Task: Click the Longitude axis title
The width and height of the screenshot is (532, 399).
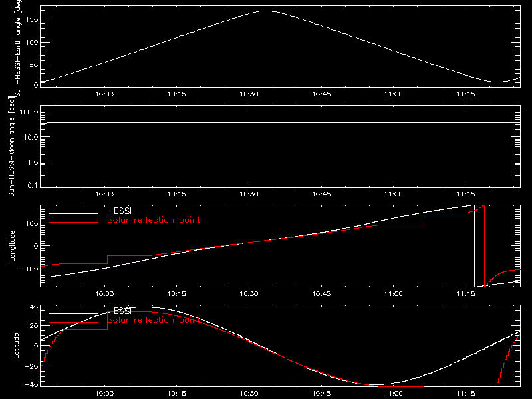Action: (12, 246)
